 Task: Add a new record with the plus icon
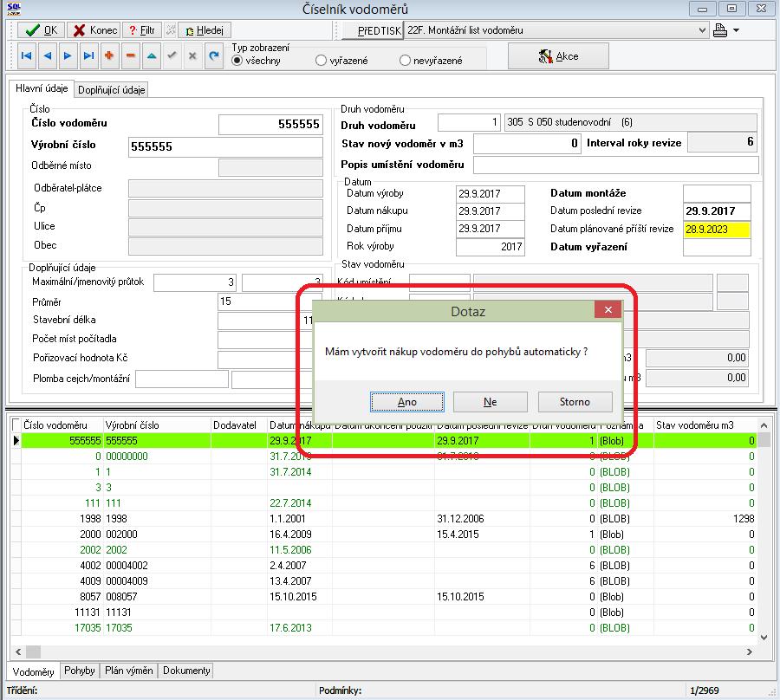click(x=109, y=56)
